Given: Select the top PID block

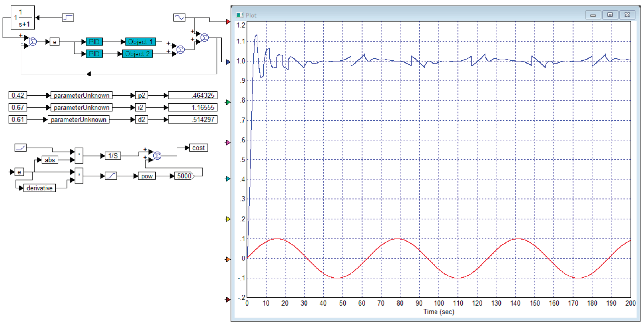Looking at the screenshot, I should click(x=94, y=42).
